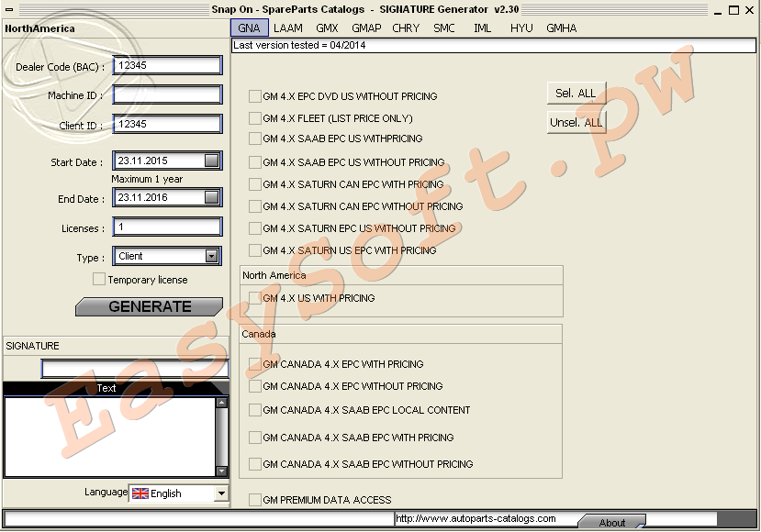Open the GMHA tab
This screenshot has width=761, height=532.
[x=562, y=28]
